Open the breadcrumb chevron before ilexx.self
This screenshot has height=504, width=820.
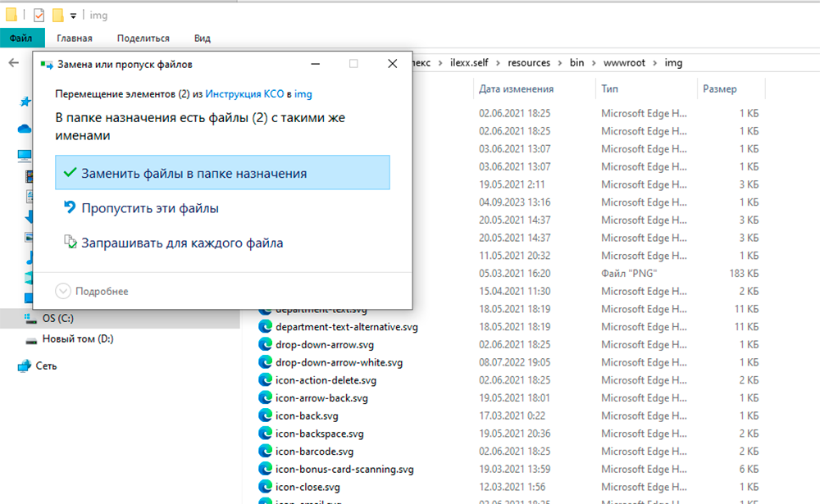click(440, 63)
